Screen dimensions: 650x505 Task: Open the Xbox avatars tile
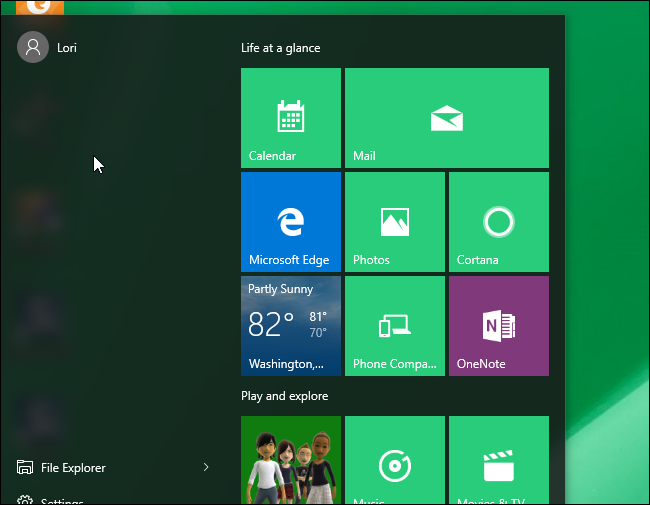pyautogui.click(x=291, y=460)
